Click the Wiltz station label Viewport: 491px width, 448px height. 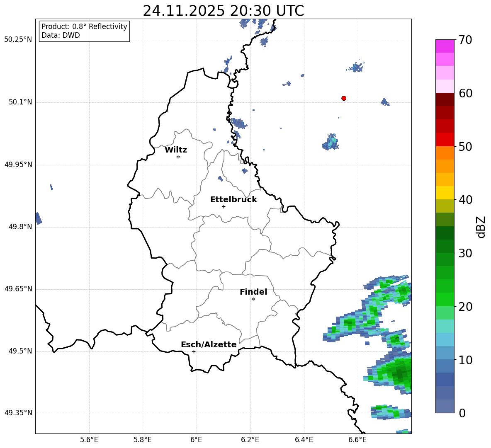coord(176,150)
